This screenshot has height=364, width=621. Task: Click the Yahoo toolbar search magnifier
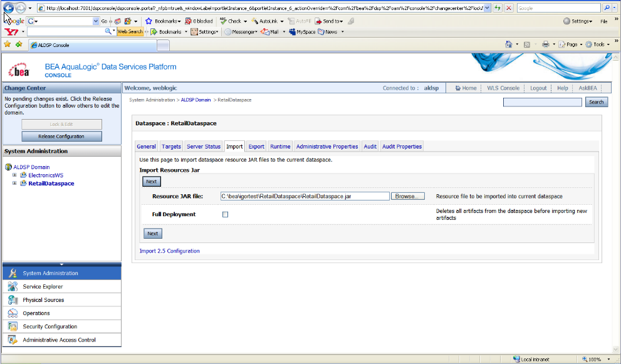click(x=108, y=31)
